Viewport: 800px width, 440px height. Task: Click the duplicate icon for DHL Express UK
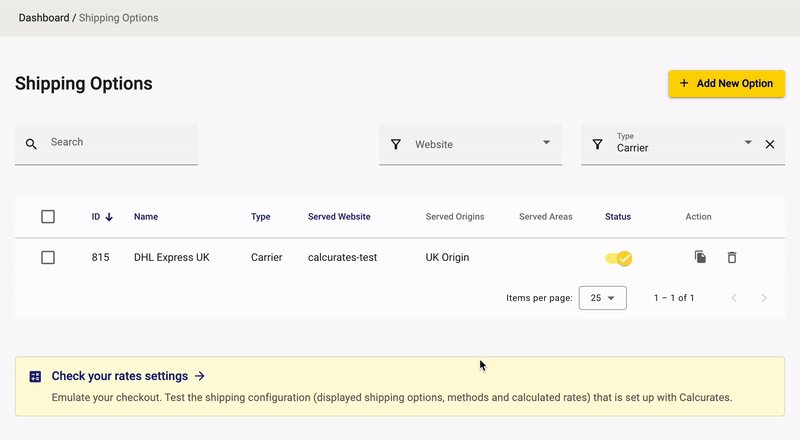click(x=700, y=257)
